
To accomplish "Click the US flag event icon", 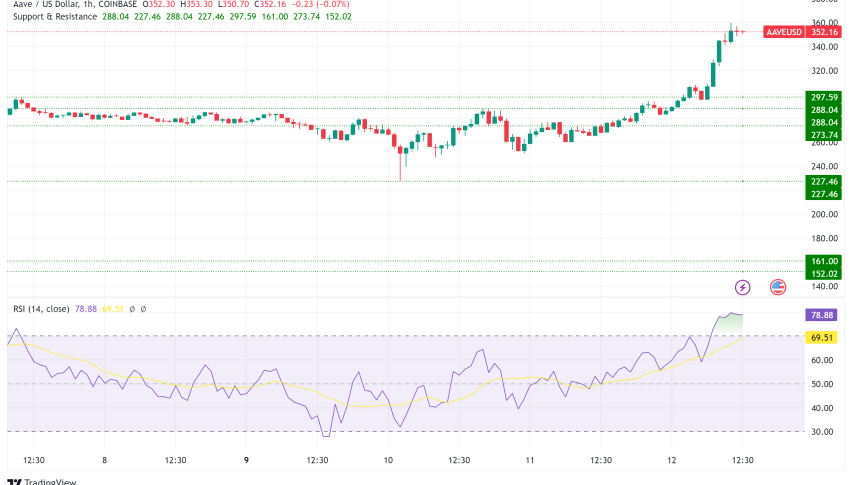I will [x=778, y=287].
